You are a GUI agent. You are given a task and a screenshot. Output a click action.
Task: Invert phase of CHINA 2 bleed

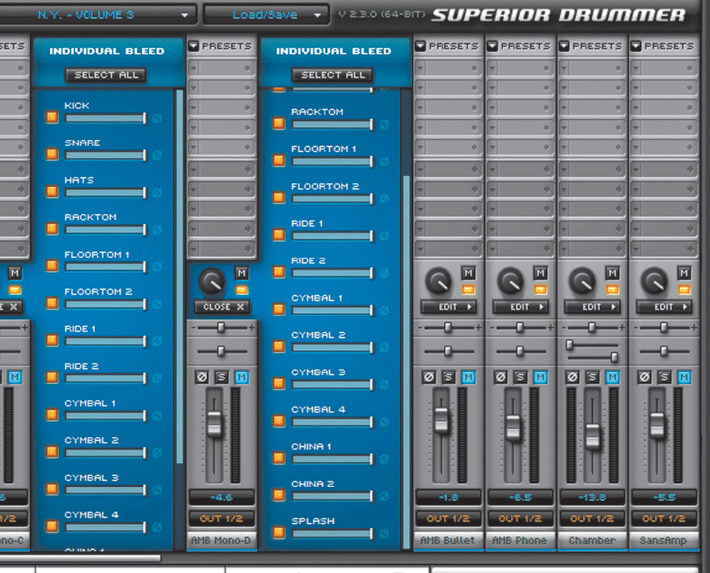coord(384,496)
